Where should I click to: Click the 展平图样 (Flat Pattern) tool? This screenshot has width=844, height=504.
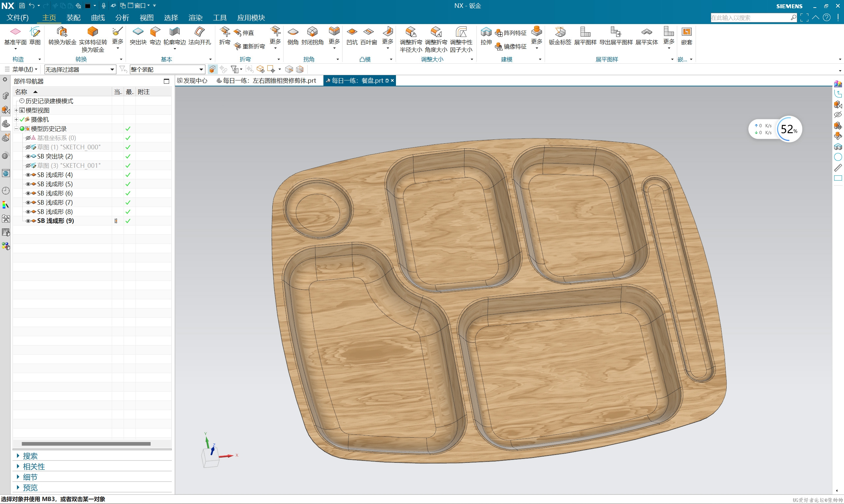[585, 36]
